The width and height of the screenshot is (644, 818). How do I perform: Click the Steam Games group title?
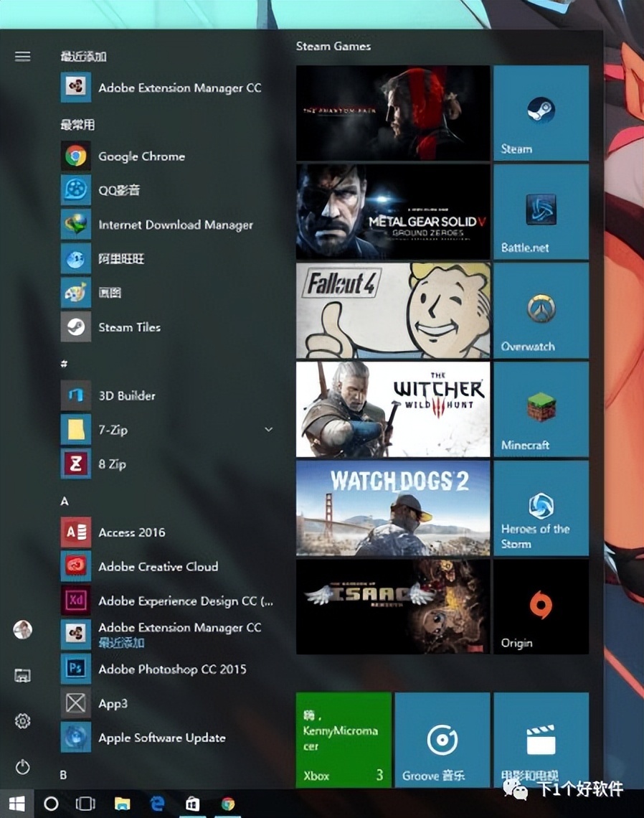(x=333, y=47)
